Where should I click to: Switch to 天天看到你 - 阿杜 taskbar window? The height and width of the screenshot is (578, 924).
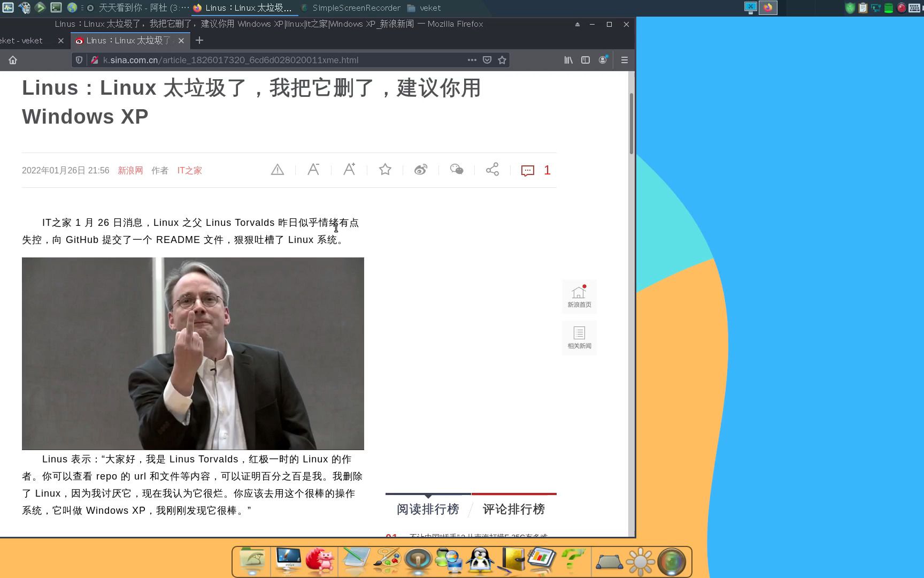(137, 8)
